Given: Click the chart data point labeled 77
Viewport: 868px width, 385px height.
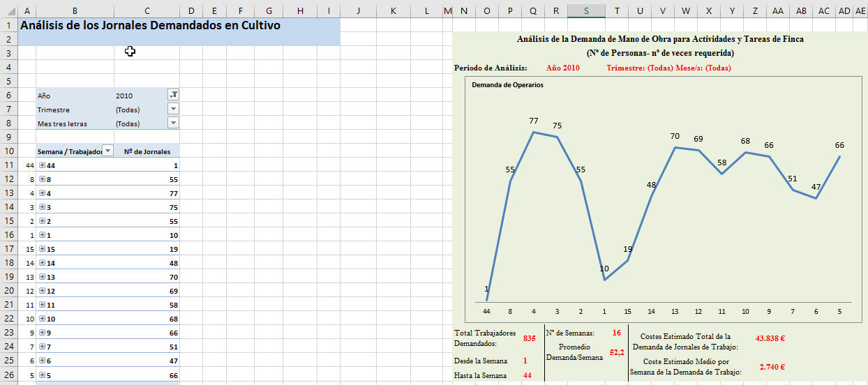Looking at the screenshot, I should coord(534,132).
